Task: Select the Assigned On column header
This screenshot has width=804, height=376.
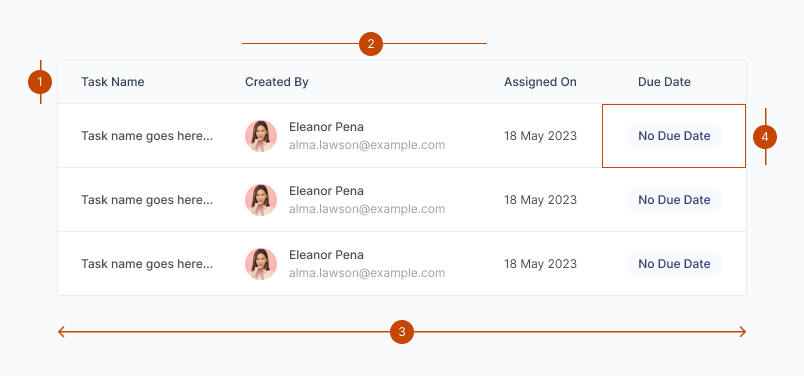Action: (x=540, y=82)
